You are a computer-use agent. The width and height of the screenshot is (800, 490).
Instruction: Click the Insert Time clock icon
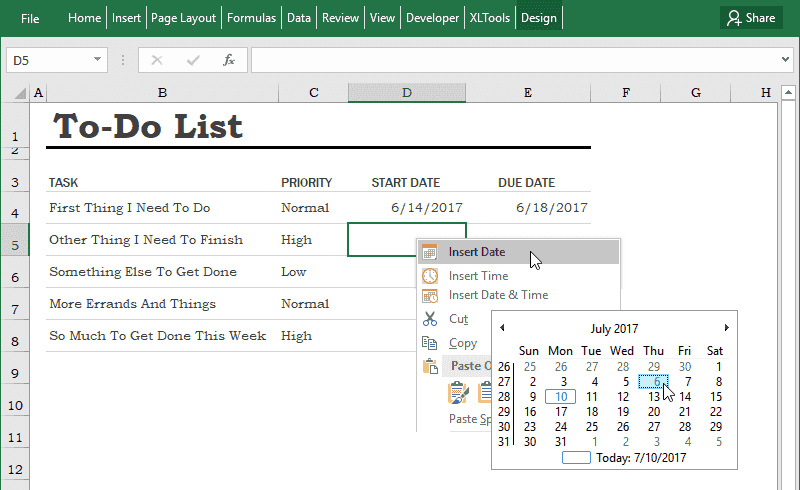430,276
